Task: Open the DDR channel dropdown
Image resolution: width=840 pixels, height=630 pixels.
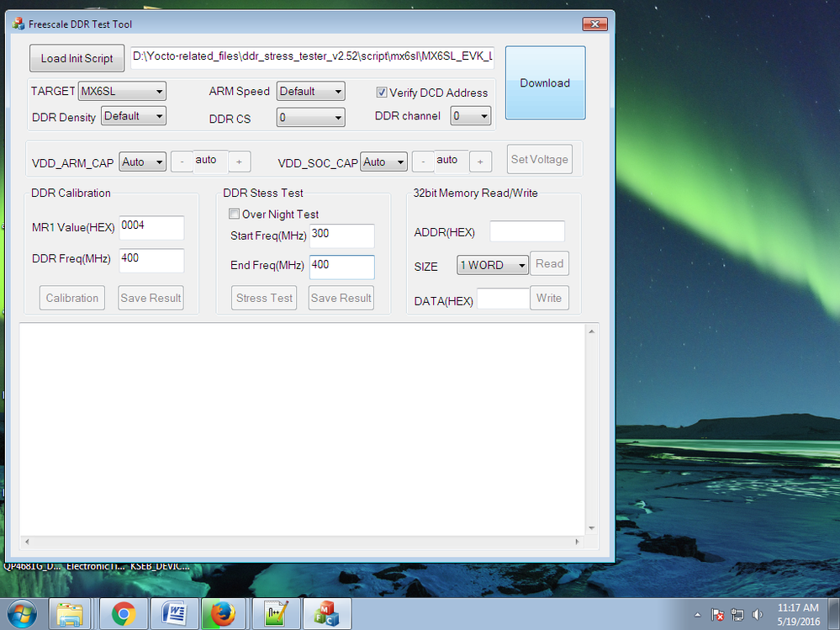Action: (x=471, y=116)
